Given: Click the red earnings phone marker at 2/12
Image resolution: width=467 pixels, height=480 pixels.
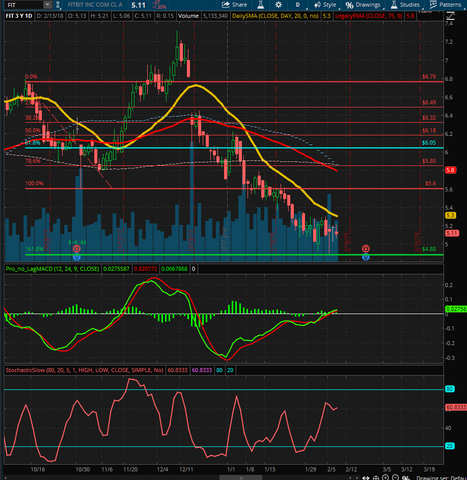Looking at the screenshot, I should [x=366, y=248].
